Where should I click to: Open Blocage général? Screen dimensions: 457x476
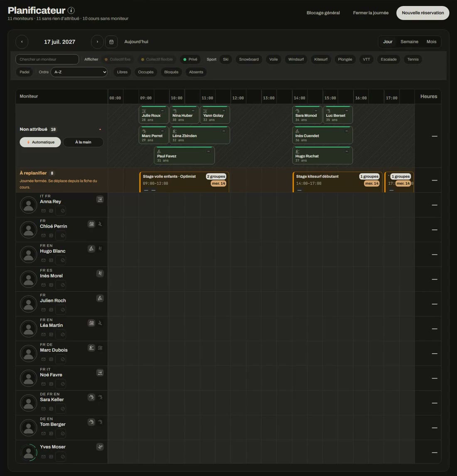pyautogui.click(x=323, y=13)
